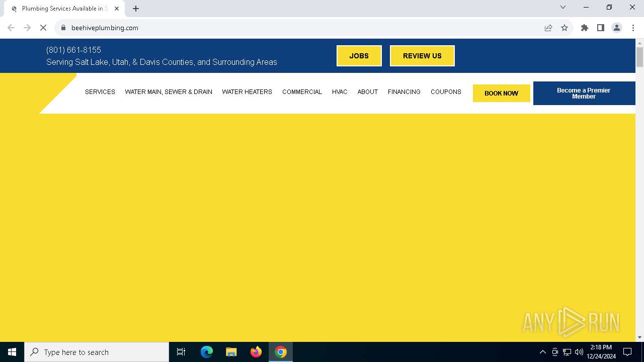Show hidden system tray icons
The width and height of the screenshot is (644, 362).
pos(542,352)
